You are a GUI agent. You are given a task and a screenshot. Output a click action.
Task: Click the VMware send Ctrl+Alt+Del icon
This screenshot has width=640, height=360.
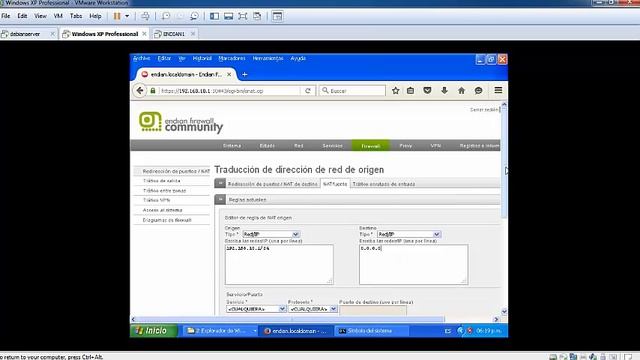145,16
